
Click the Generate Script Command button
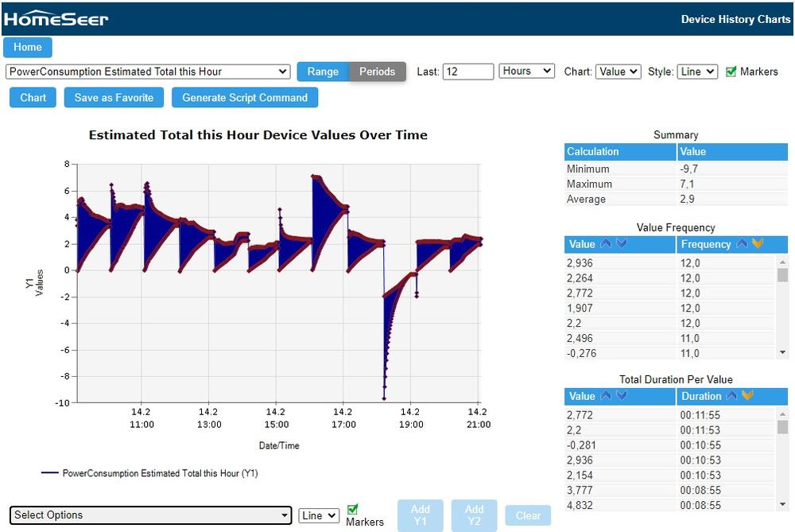[x=245, y=98]
